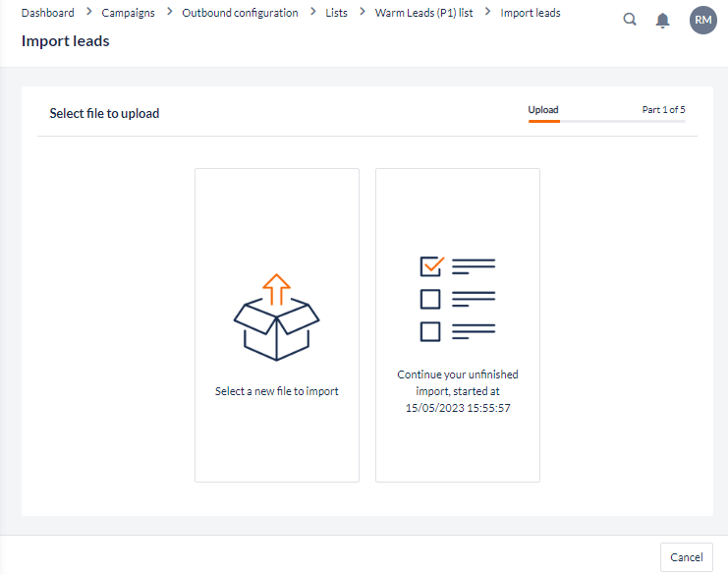The height and width of the screenshot is (575, 728).
Task: Click the chevron right after Dashboard
Action: [x=88, y=13]
